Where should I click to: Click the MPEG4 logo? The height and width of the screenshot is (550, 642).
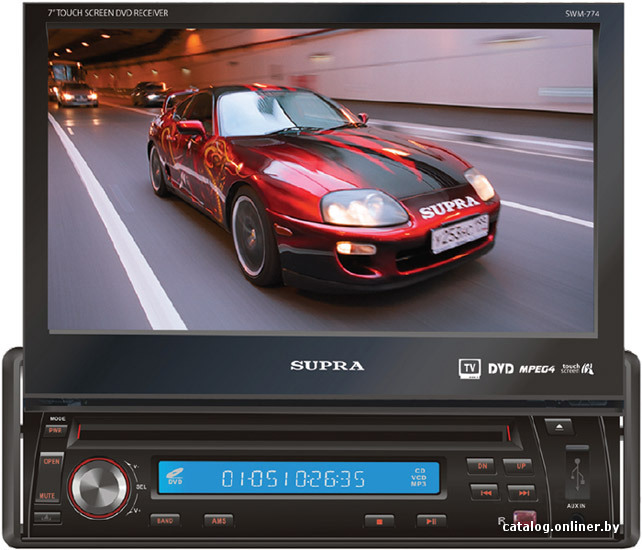click(537, 369)
